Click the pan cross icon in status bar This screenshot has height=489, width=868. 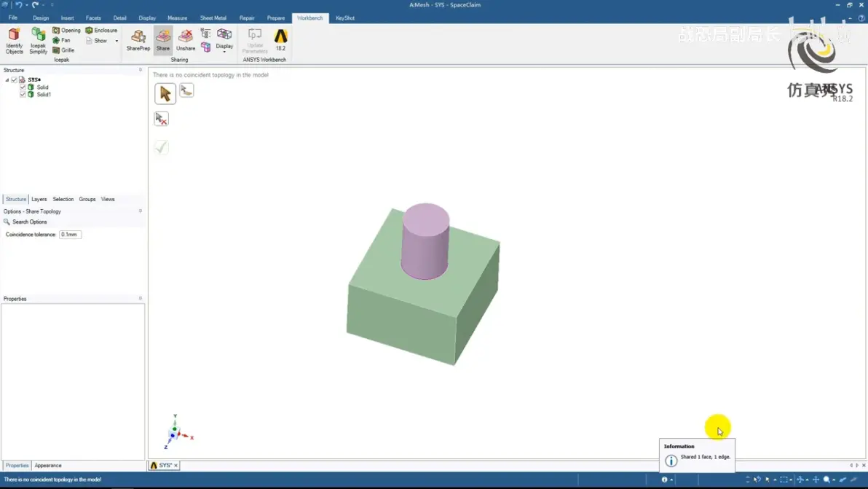point(816,480)
